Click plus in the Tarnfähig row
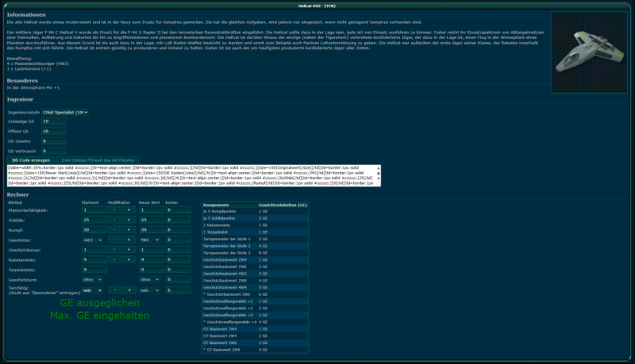This screenshot has width=635, height=364. (x=129, y=290)
